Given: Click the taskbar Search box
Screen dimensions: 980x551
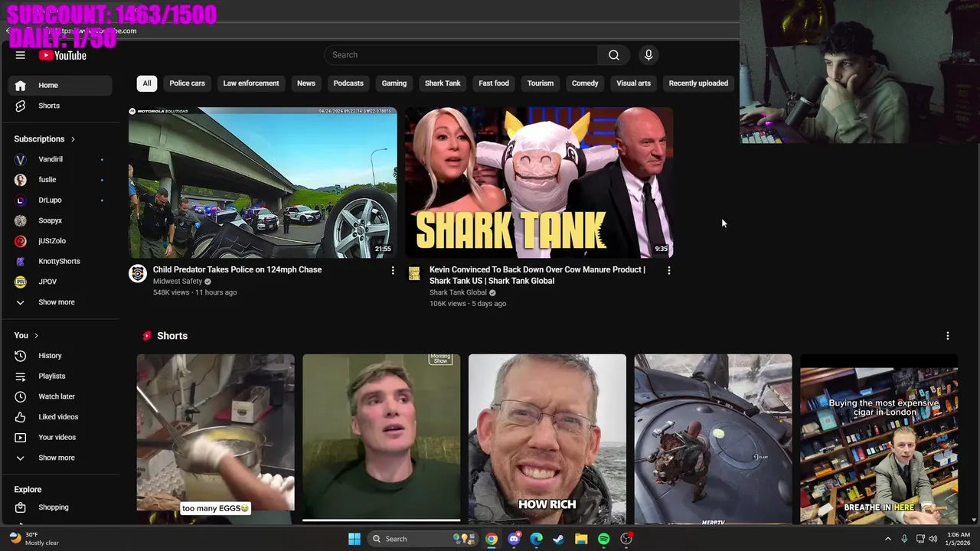Looking at the screenshot, I should click(x=423, y=539).
